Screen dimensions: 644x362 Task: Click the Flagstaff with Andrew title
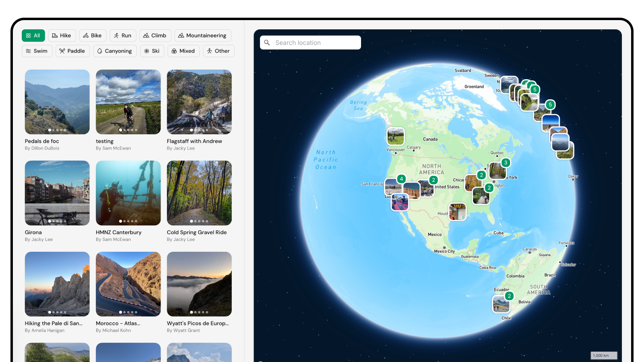tap(194, 141)
